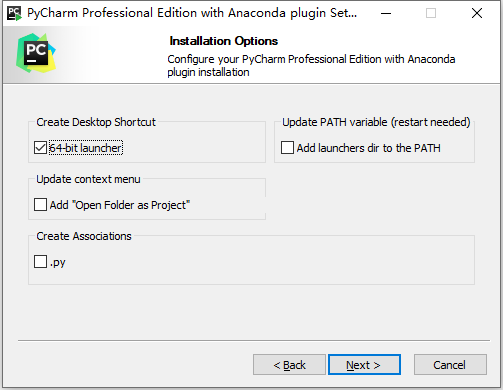This screenshot has height=390, width=503.
Task: Return to the previous page with < Back
Action: [x=289, y=365]
